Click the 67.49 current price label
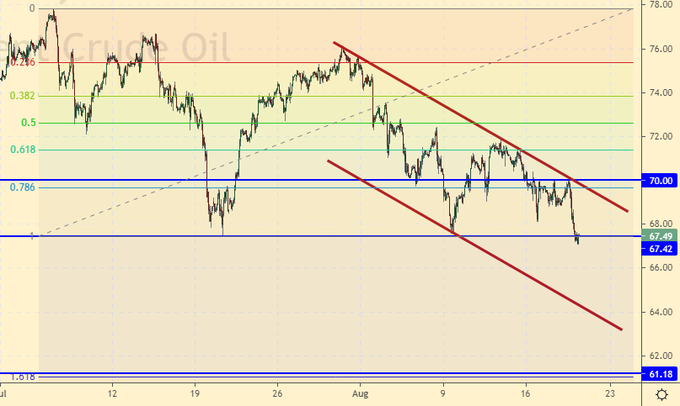 click(659, 237)
